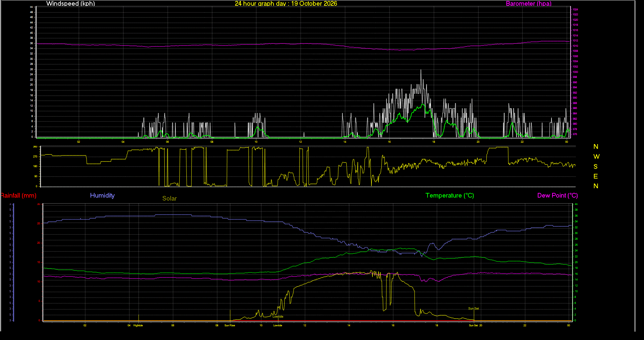Click the 'Sun Rise' marker label on the time axis

[x=229, y=325]
